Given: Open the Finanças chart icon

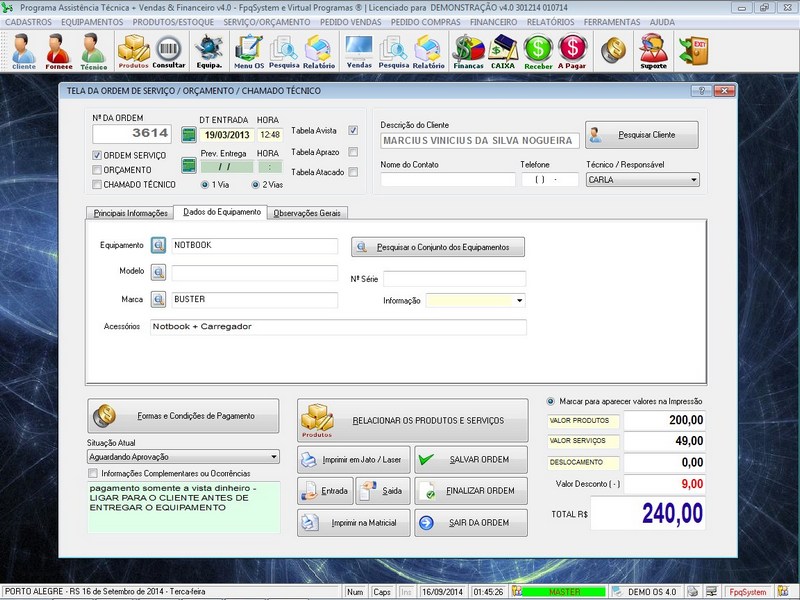Looking at the screenshot, I should tap(468, 51).
